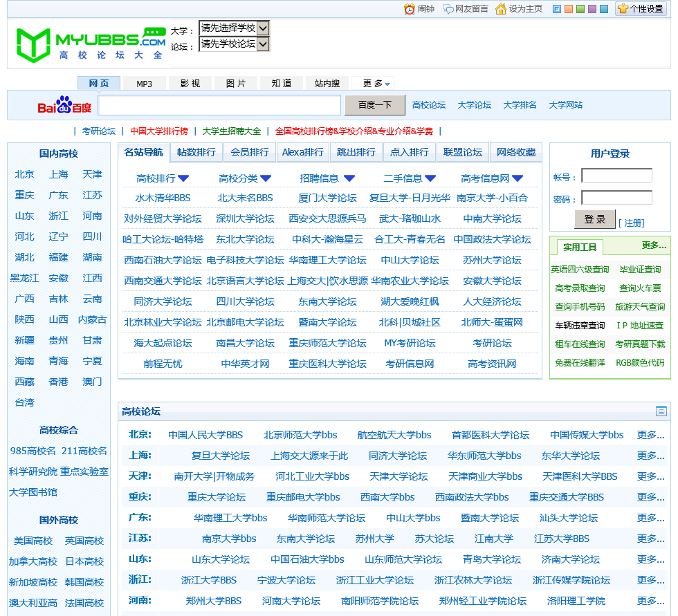The width and height of the screenshot is (678, 616).
Task: Click the shirt icon on 个性设置
Action: pos(623,9)
